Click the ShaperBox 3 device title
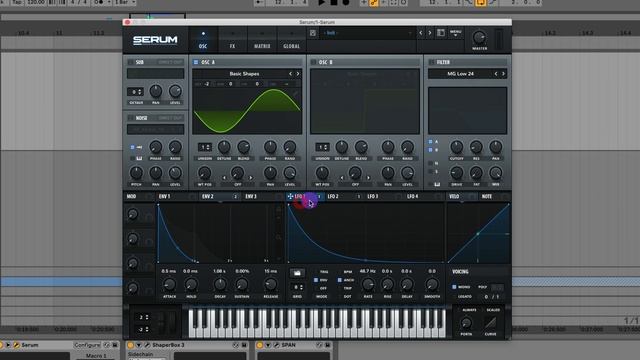 pyautogui.click(x=168, y=345)
